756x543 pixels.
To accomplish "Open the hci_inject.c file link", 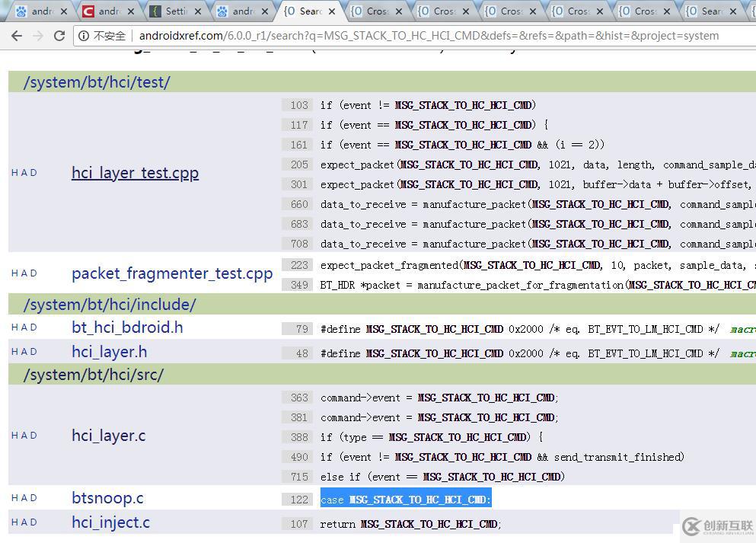I will [111, 522].
